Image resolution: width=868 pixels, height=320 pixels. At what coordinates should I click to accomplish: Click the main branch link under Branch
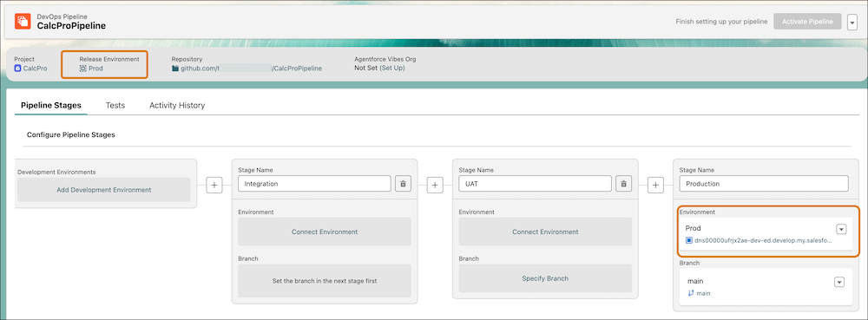pos(703,293)
